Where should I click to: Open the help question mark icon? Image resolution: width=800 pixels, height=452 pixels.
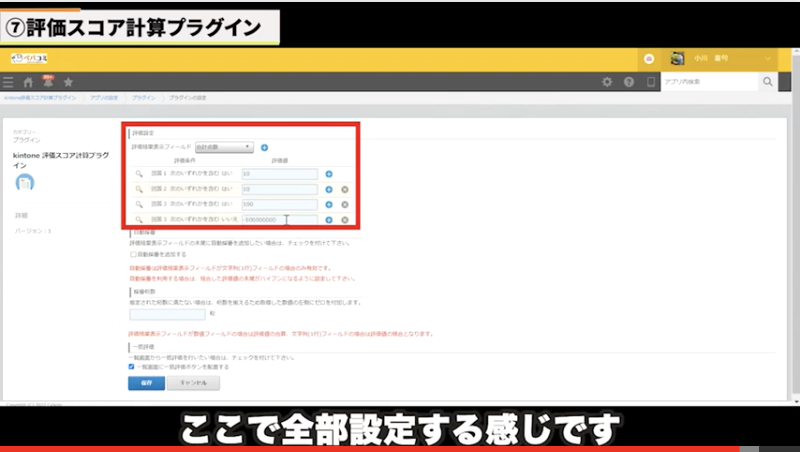coord(629,82)
